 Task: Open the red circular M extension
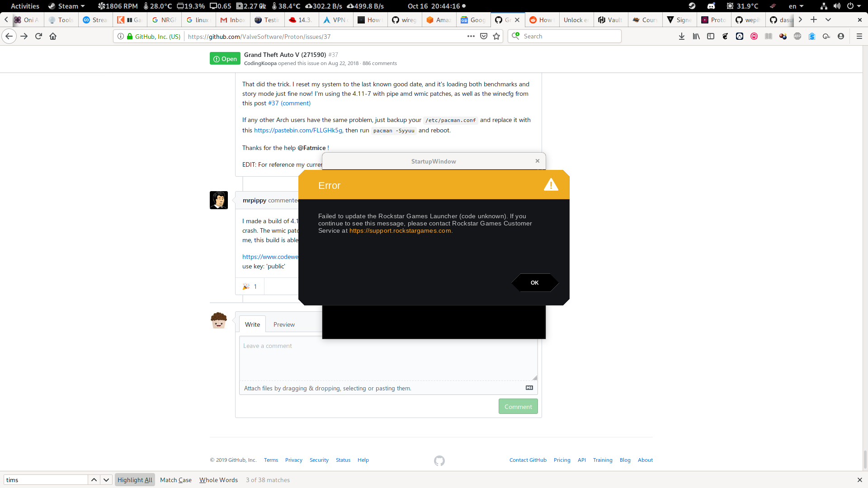point(754,36)
